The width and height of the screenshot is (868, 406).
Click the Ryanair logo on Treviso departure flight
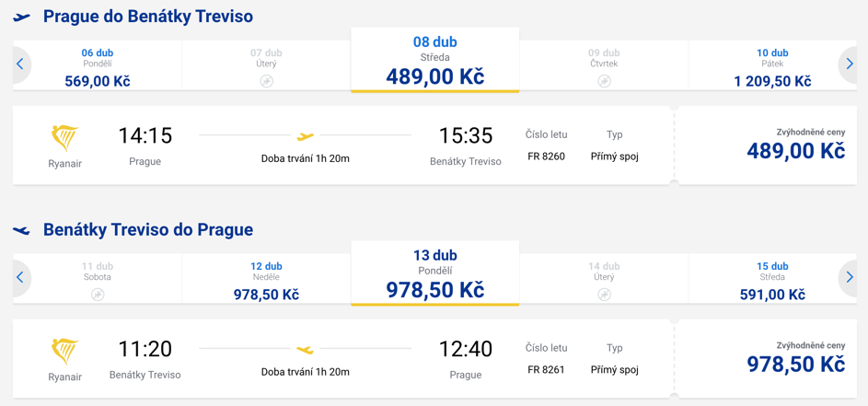64,352
